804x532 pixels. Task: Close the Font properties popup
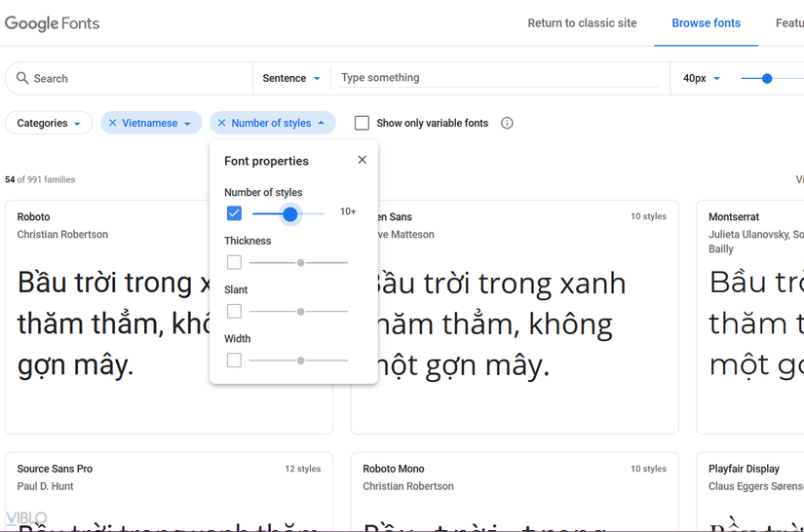(362, 160)
